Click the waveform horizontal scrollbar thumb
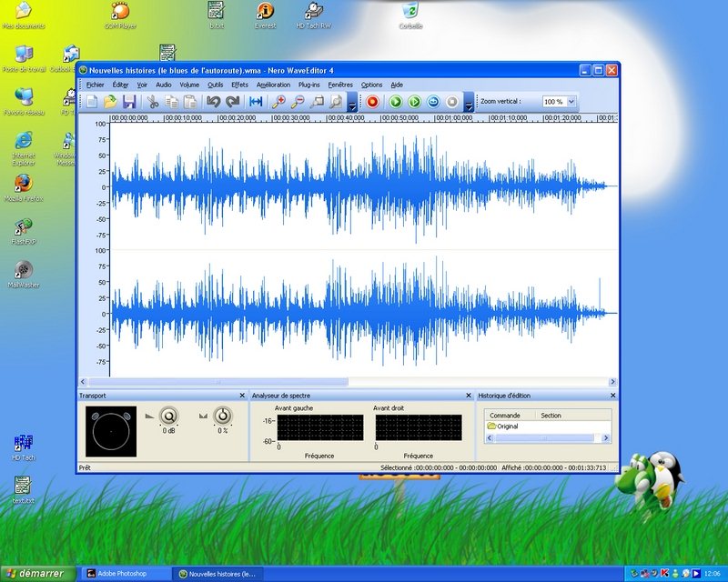Viewport: 728px width, 582px height. coord(217,382)
